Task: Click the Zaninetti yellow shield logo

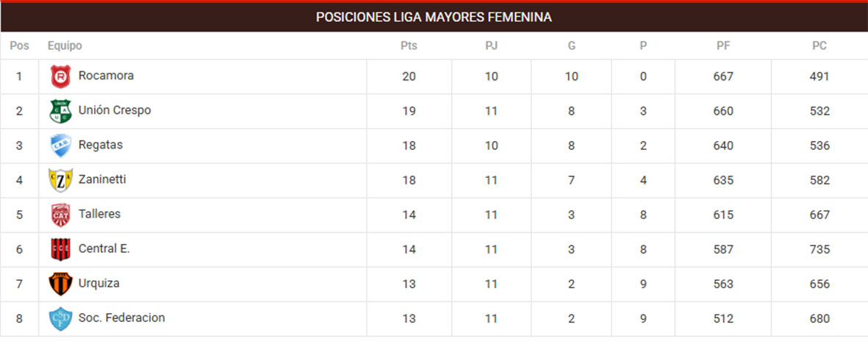Action: [60, 180]
